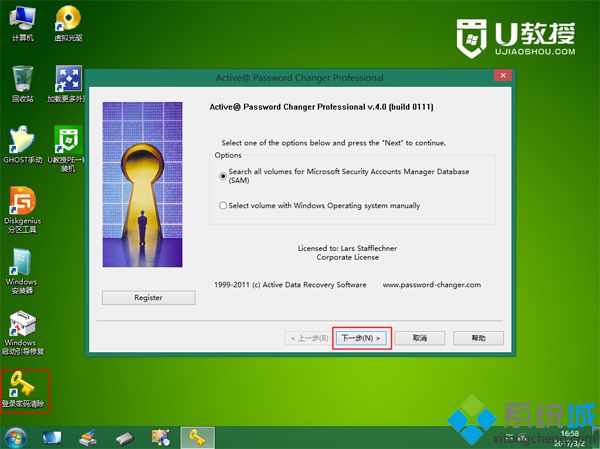Click the colorful picture icon in taskbar

pyautogui.click(x=160, y=438)
